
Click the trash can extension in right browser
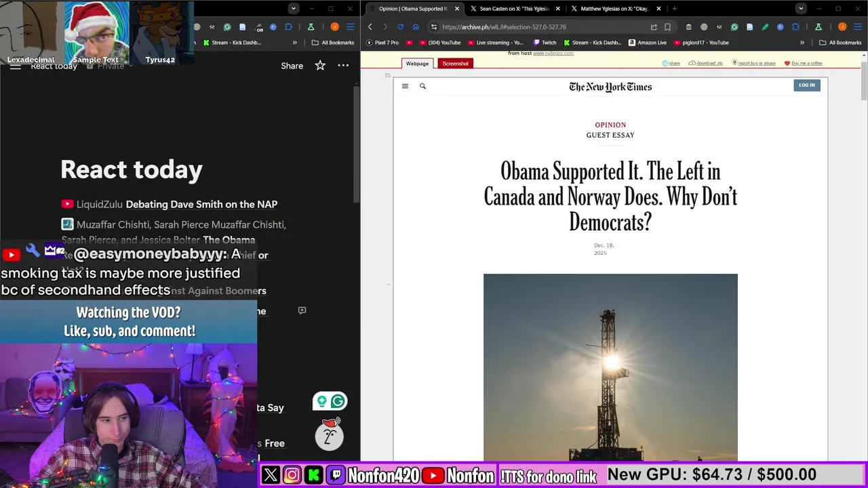click(688, 27)
